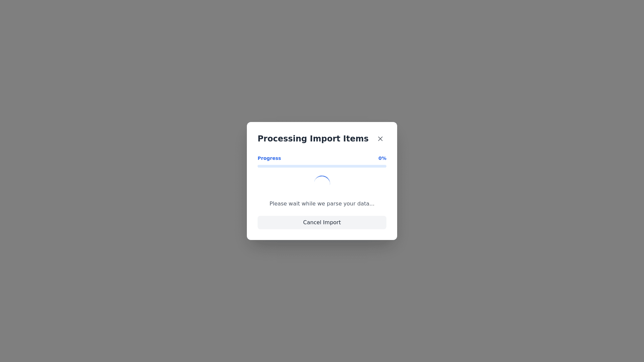Close the Processing Import Items dialog
Image resolution: width=644 pixels, height=362 pixels.
[x=380, y=139]
